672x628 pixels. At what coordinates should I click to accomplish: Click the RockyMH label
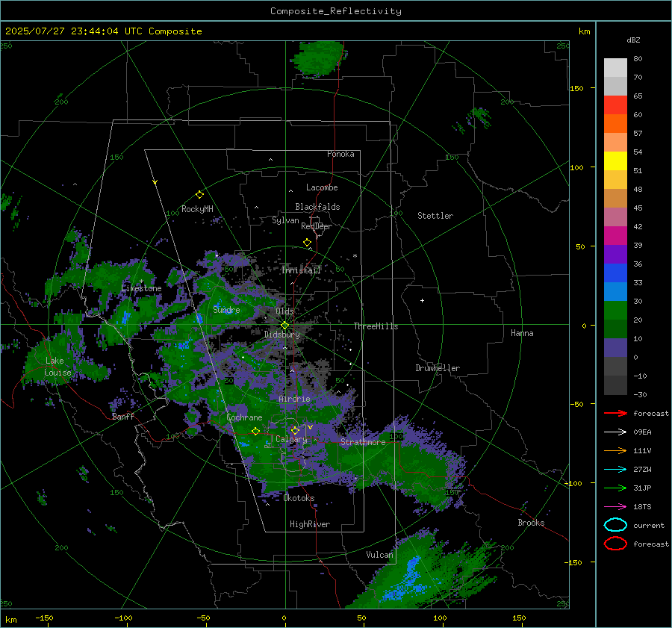pyautogui.click(x=197, y=209)
